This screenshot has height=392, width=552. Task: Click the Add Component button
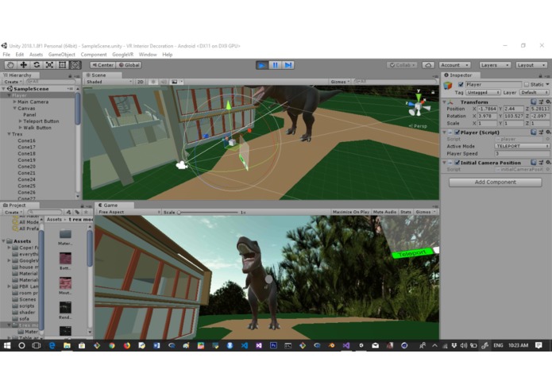click(x=495, y=182)
